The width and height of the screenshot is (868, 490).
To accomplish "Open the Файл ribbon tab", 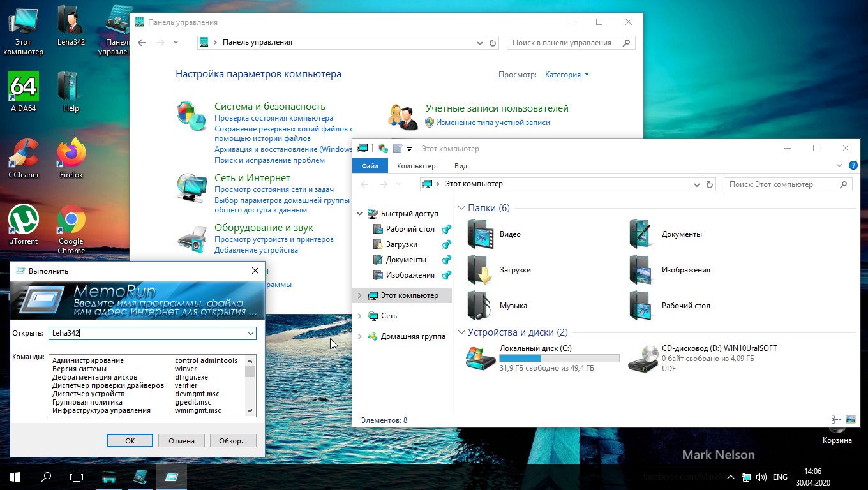I will [x=370, y=166].
